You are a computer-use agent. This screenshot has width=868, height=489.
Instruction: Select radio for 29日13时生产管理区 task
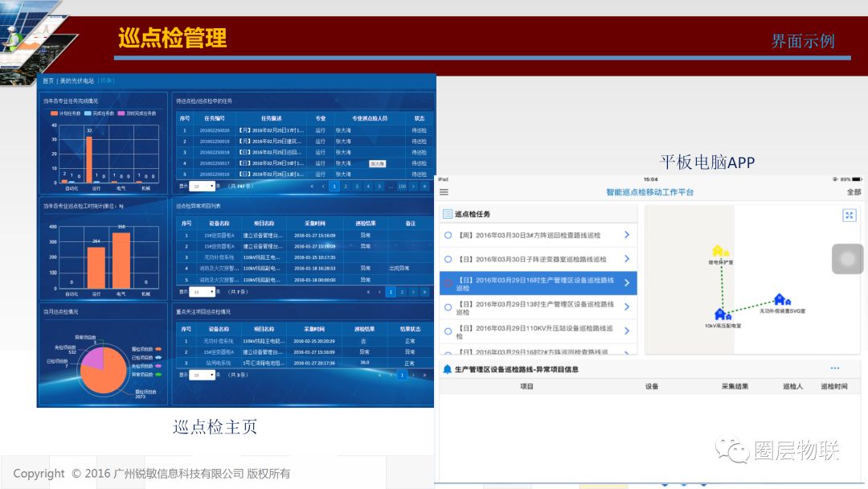448,307
